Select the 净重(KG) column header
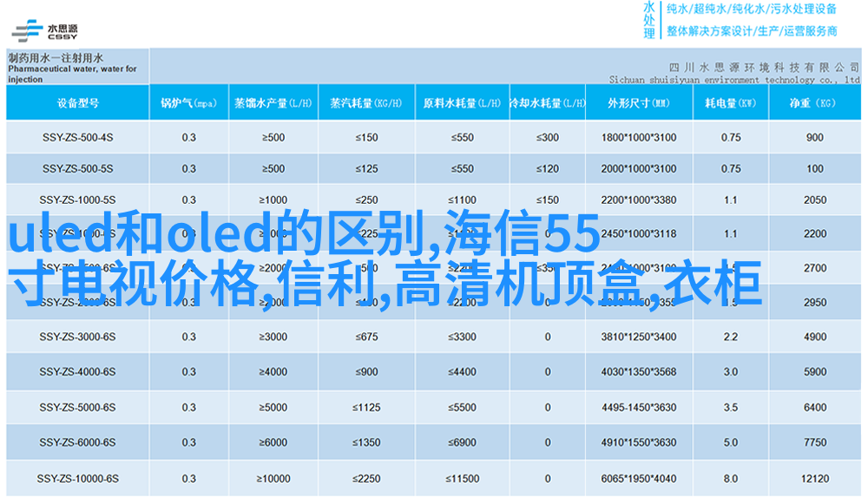The height and width of the screenshot is (504, 868). pos(814,103)
